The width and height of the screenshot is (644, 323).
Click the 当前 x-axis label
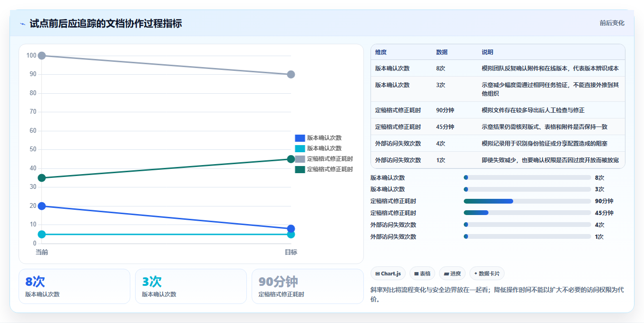point(42,252)
